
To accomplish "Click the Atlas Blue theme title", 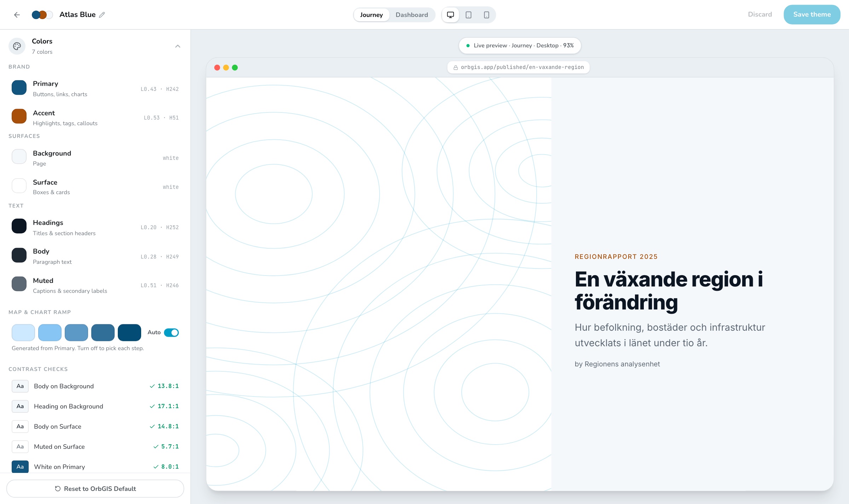I will click(x=77, y=15).
